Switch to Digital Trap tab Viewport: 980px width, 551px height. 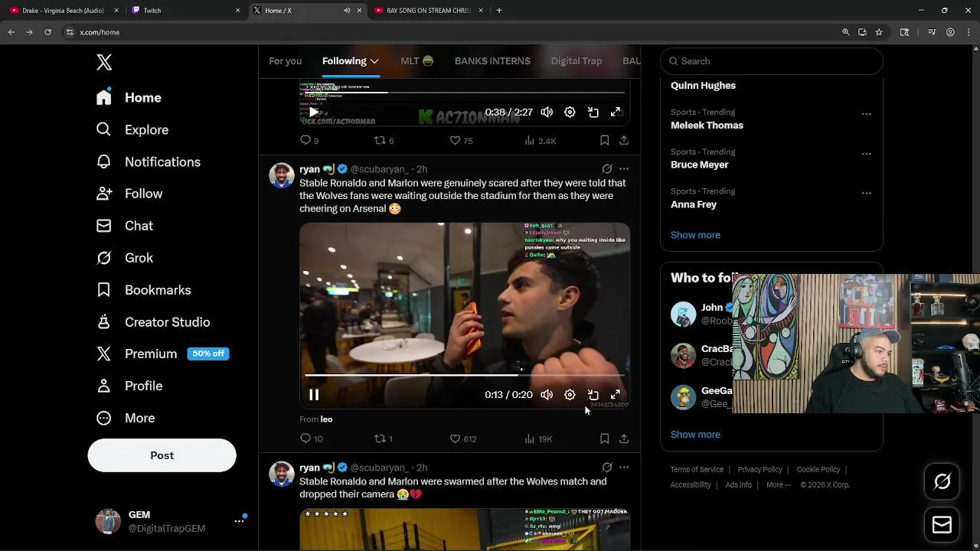pyautogui.click(x=577, y=61)
